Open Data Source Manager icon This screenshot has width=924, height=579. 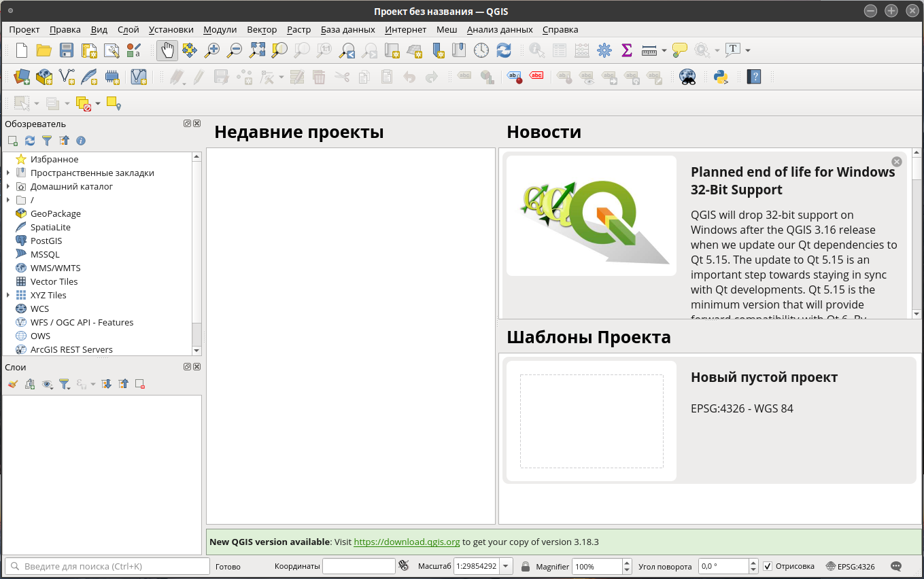tap(22, 77)
